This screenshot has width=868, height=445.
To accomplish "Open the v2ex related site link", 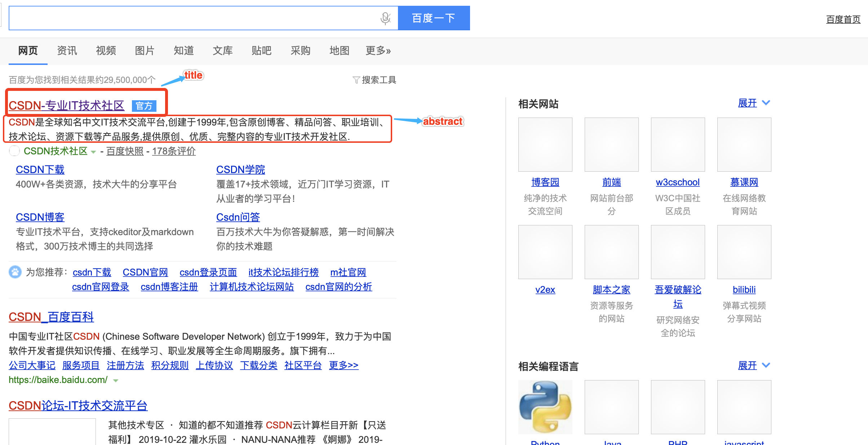I will pyautogui.click(x=545, y=290).
